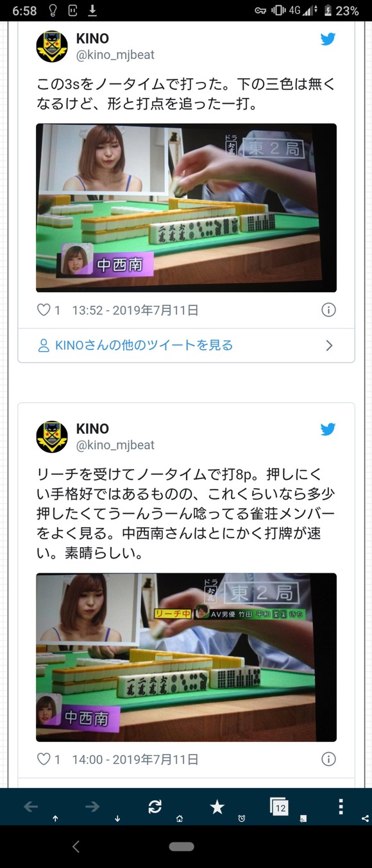Viewport: 372px width, 868px height.
Task: Open info icon on the 13:52 tweet
Action: (x=328, y=310)
